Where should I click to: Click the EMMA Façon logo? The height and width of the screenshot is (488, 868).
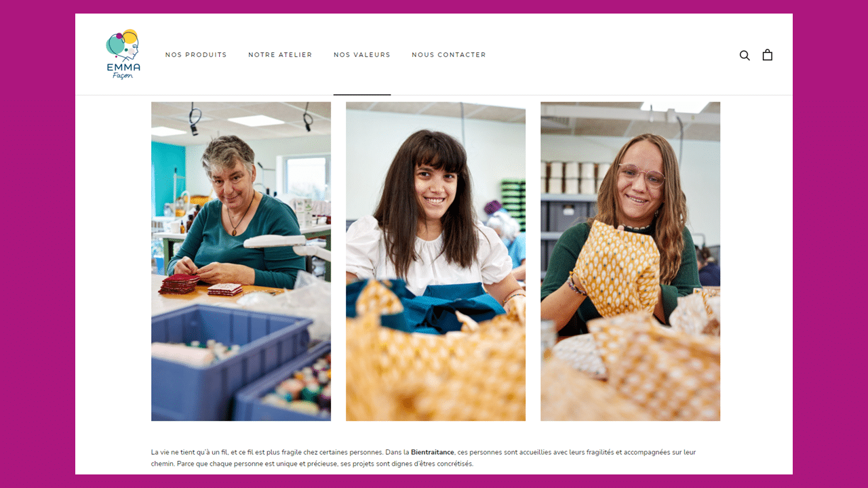coord(123,54)
